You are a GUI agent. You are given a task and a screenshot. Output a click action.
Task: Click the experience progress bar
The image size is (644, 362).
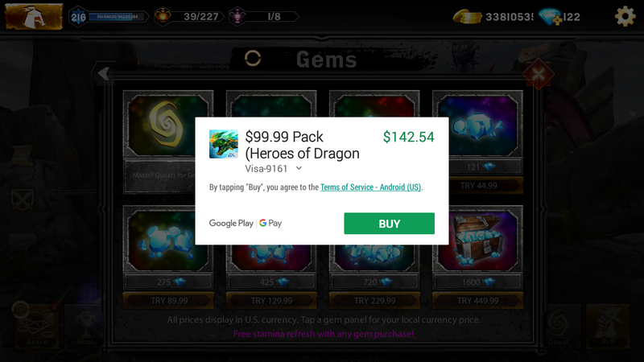117,17
